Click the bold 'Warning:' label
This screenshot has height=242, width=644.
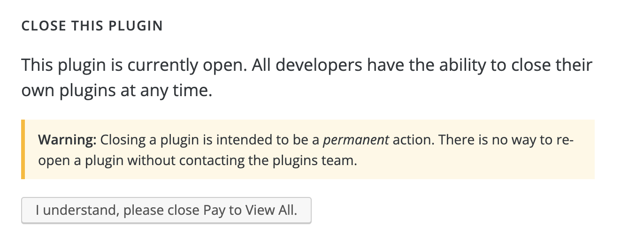[x=67, y=140]
